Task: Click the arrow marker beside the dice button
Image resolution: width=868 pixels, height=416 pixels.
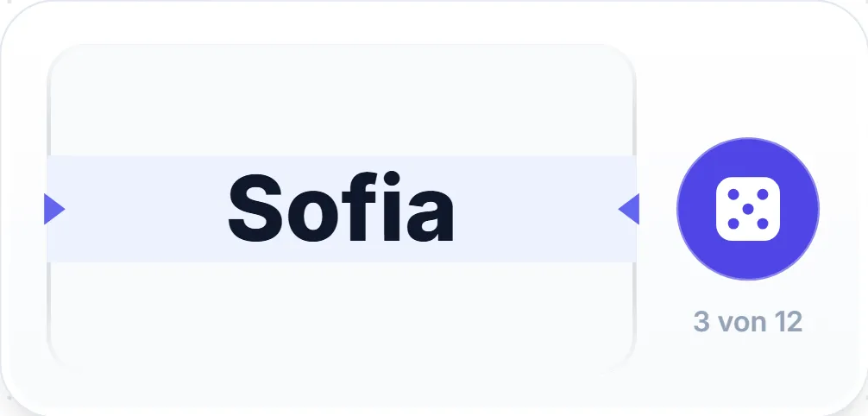Action: click(x=628, y=209)
